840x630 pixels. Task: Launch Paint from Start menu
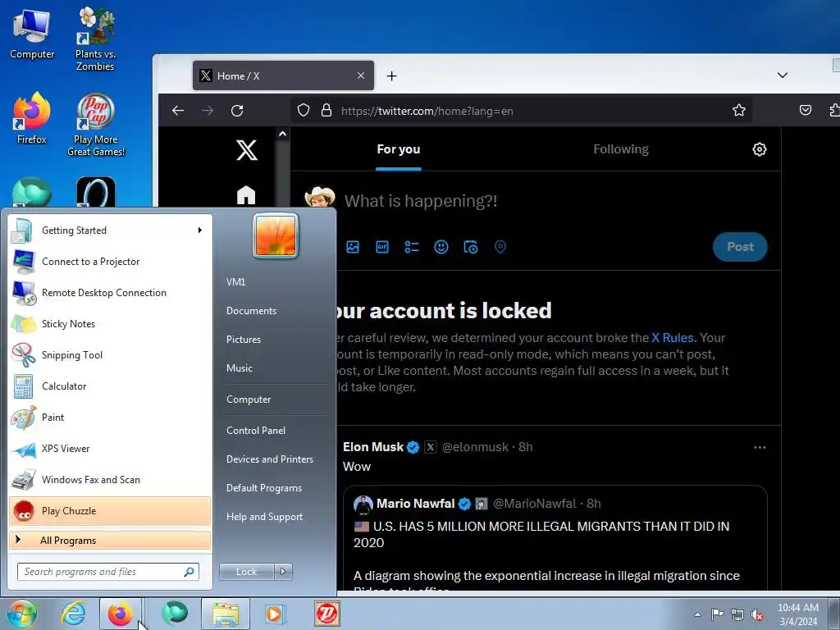coord(110,417)
